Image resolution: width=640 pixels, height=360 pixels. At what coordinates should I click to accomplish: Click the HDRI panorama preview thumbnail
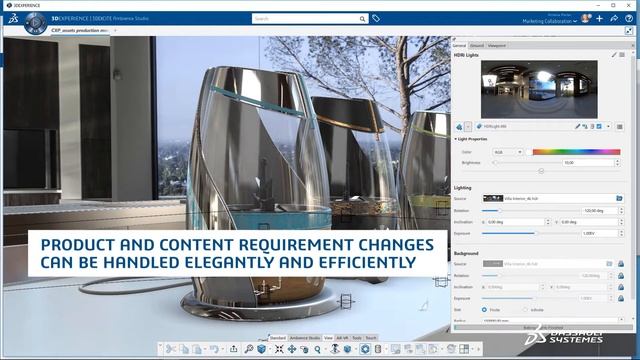point(539,89)
